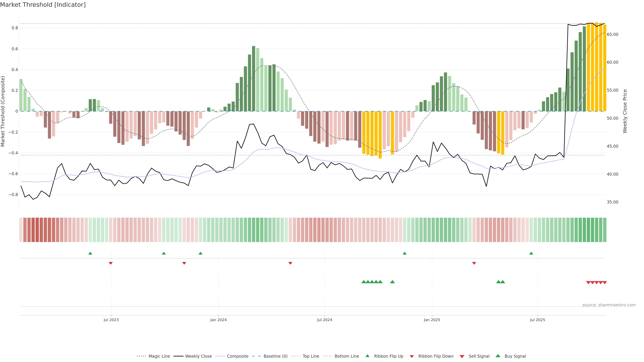Click the Sell Signal legend marker
This screenshot has height=362, width=644.
[x=462, y=356]
